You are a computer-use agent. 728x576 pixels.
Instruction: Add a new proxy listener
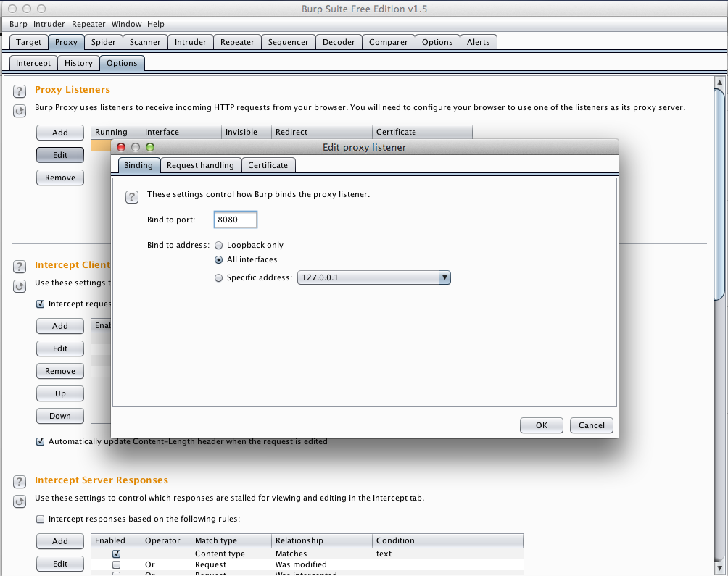click(60, 133)
